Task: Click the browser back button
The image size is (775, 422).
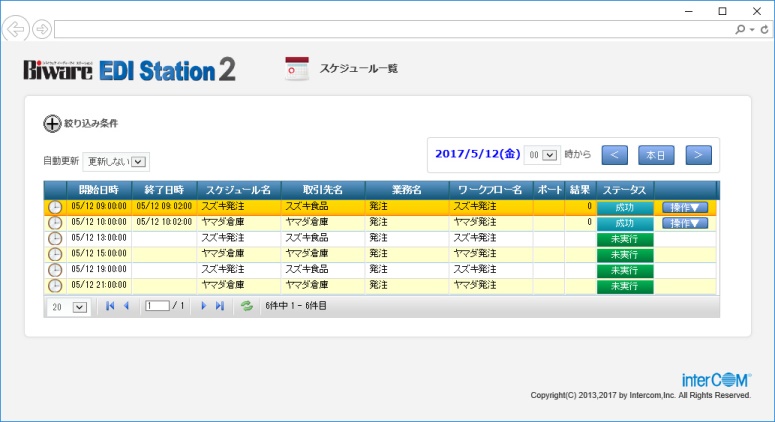Action: coord(16,29)
